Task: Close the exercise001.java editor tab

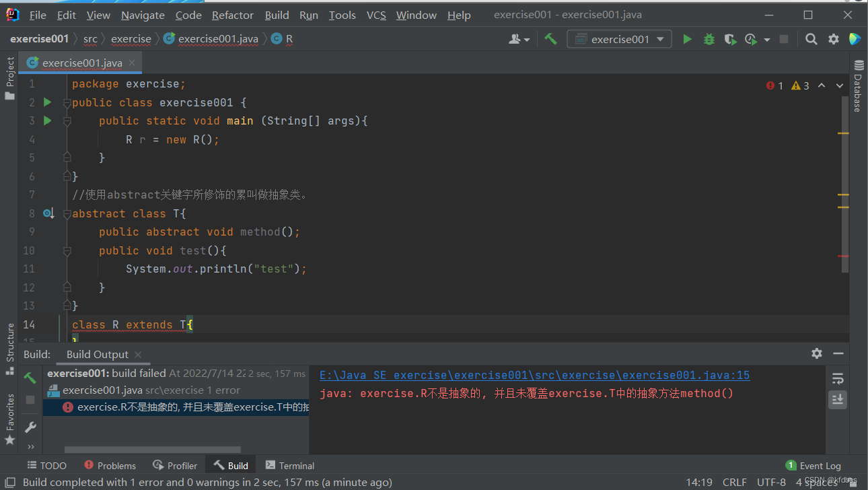Action: [132, 63]
